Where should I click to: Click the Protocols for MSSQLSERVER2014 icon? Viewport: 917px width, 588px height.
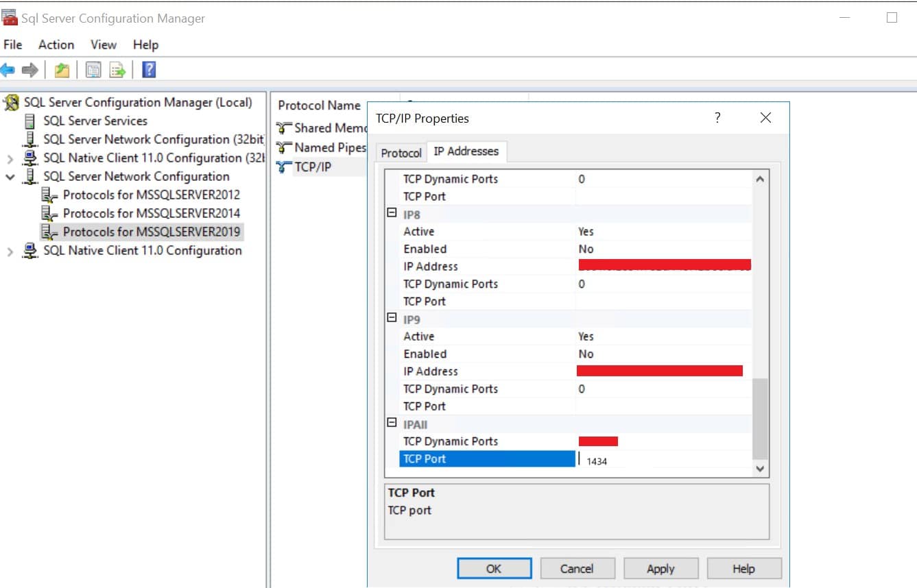coord(49,214)
